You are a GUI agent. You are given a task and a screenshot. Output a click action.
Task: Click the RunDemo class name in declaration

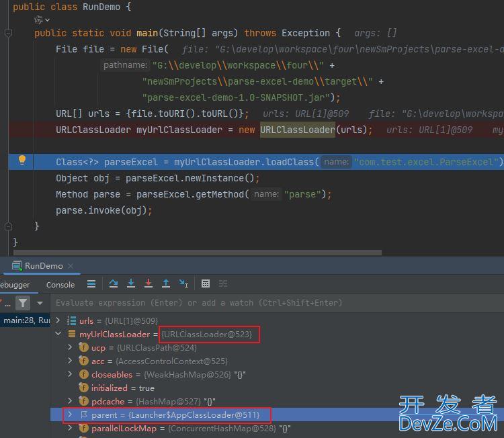pyautogui.click(x=101, y=7)
